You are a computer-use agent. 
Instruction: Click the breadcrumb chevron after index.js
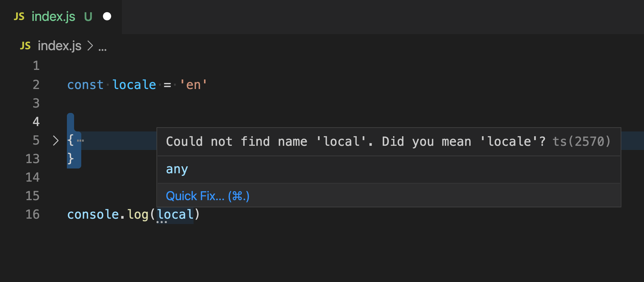89,45
